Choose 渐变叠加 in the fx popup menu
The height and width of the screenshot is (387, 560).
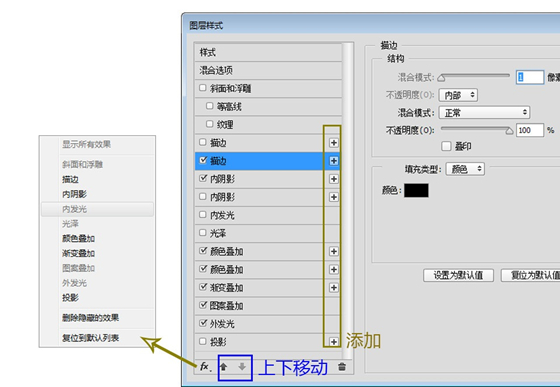click(79, 253)
